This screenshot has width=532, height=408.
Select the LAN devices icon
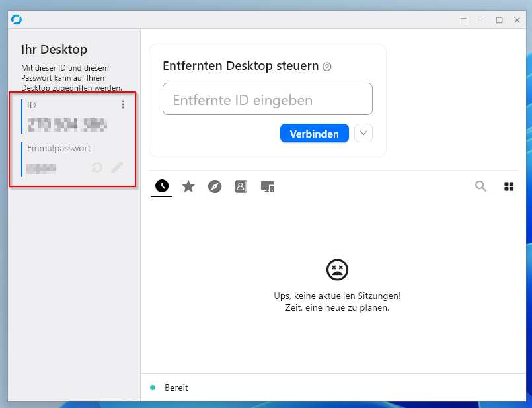[x=268, y=186]
